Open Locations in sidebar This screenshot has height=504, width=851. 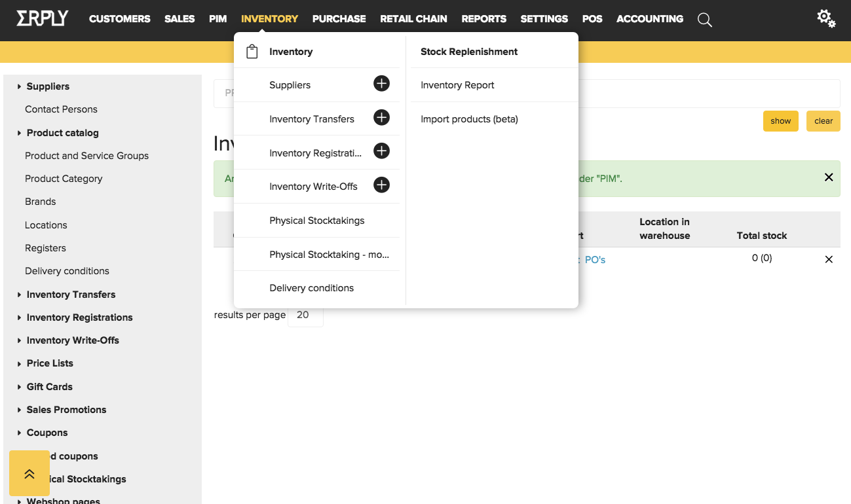[x=46, y=225]
